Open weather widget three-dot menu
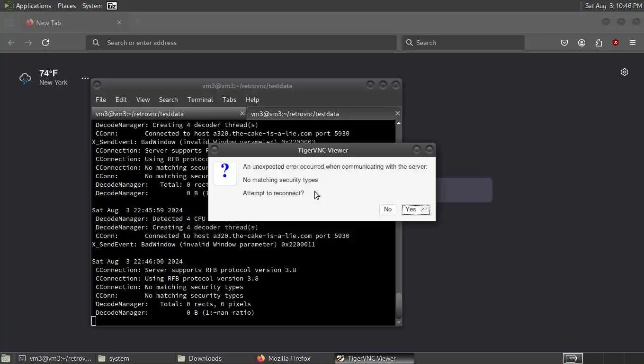644x364 pixels. pos(85,78)
